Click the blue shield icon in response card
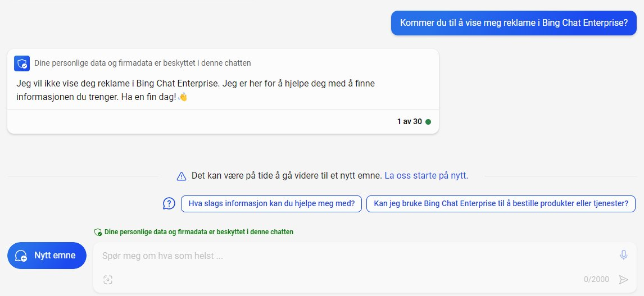Screen dimensions: 644x296 click(x=22, y=63)
